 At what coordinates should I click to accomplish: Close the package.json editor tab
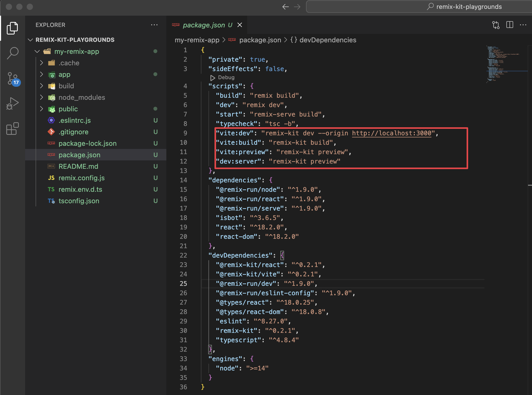pos(240,25)
